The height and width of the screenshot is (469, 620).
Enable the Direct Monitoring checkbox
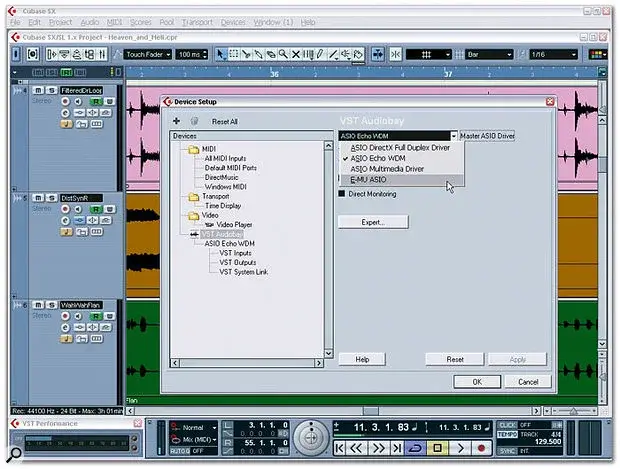(x=342, y=194)
